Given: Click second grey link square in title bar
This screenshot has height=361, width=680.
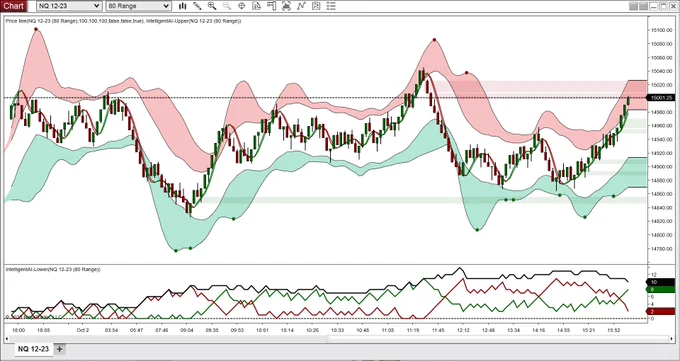Looking at the screenshot, I should coord(644,6).
